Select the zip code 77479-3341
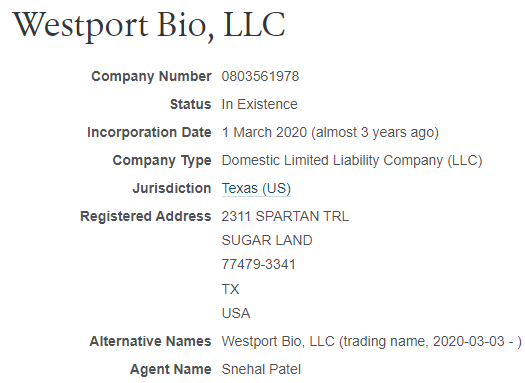Image resolution: width=525 pixels, height=383 pixels. coord(258,264)
